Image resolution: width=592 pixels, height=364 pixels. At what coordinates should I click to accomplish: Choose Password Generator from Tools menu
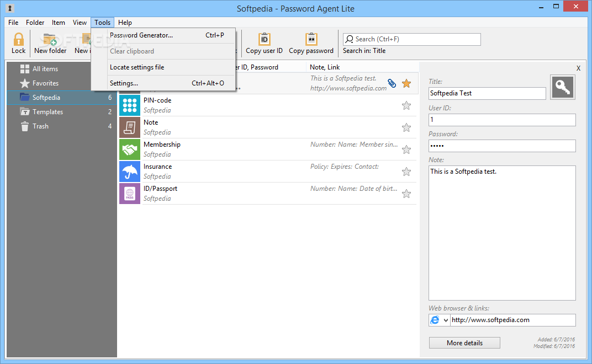coord(163,35)
